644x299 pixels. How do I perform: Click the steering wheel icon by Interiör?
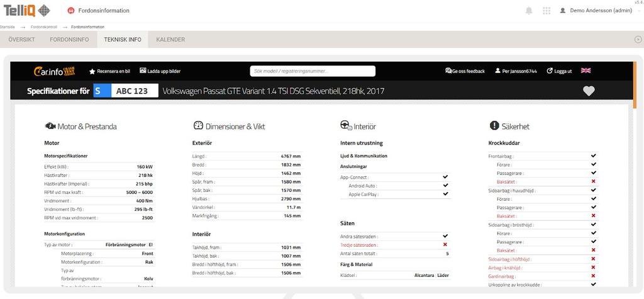click(346, 126)
